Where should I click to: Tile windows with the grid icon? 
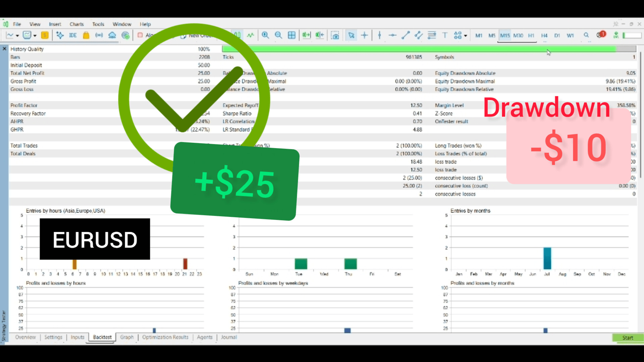(292, 35)
